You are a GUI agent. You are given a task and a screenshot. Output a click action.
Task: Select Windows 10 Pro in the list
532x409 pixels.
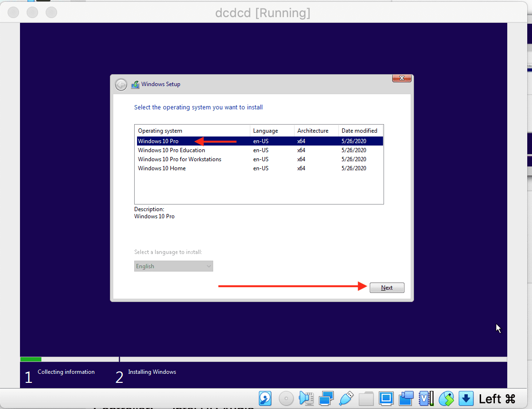tap(158, 141)
